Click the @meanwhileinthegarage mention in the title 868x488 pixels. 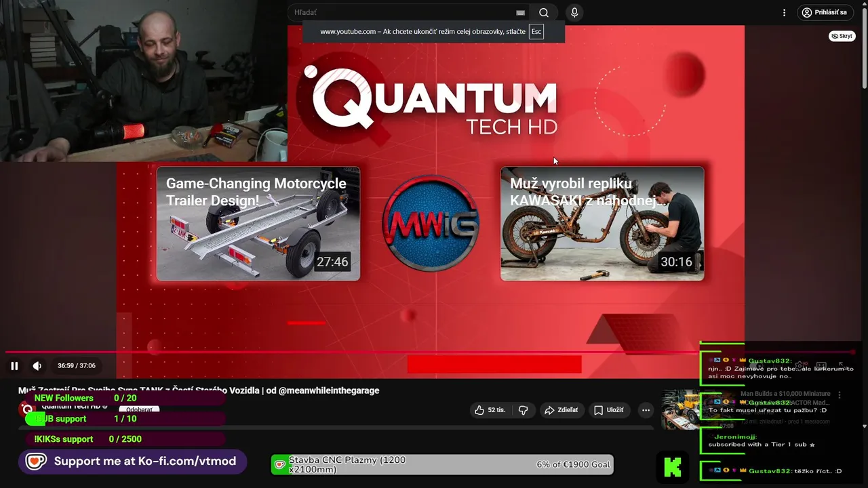click(x=329, y=390)
